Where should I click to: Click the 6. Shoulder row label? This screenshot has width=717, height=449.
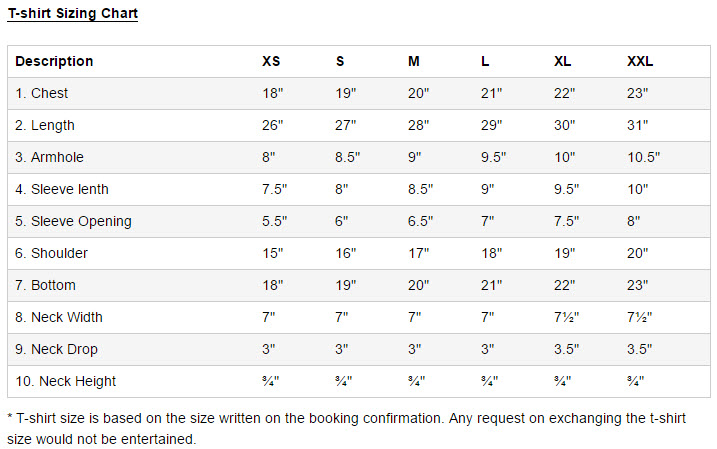tap(51, 253)
